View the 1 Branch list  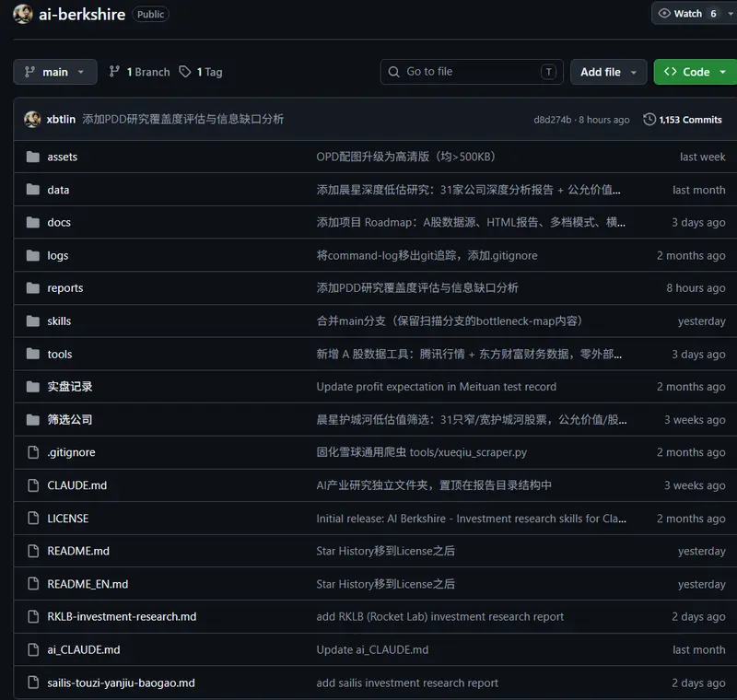(x=140, y=72)
